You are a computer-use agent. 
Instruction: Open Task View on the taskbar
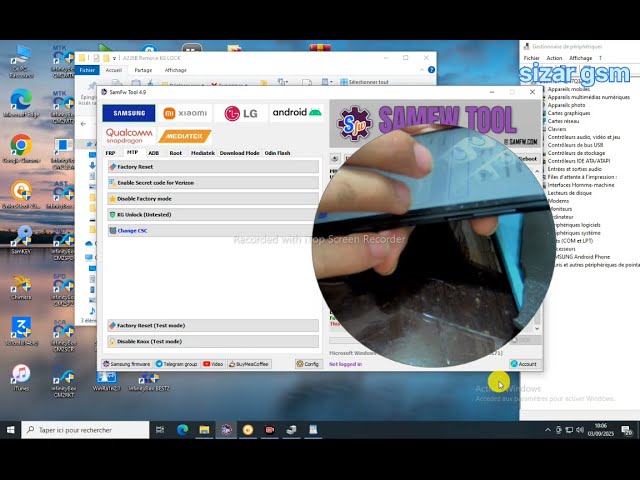click(160, 430)
